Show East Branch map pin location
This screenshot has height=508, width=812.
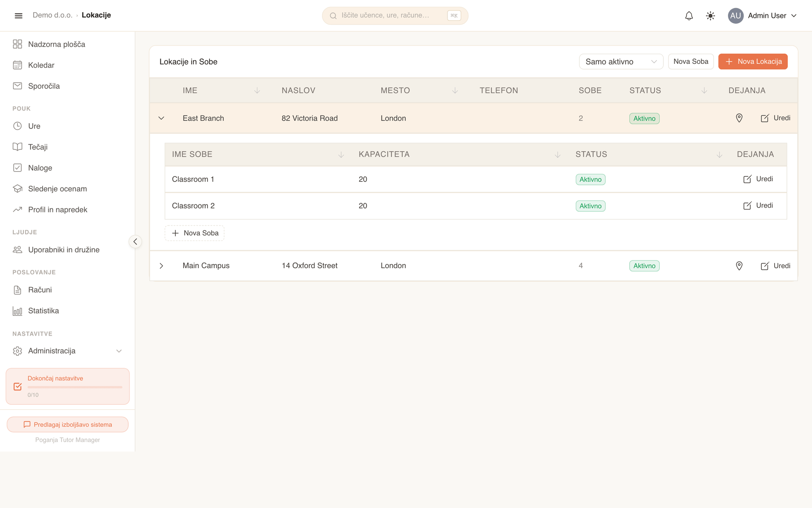coord(739,118)
